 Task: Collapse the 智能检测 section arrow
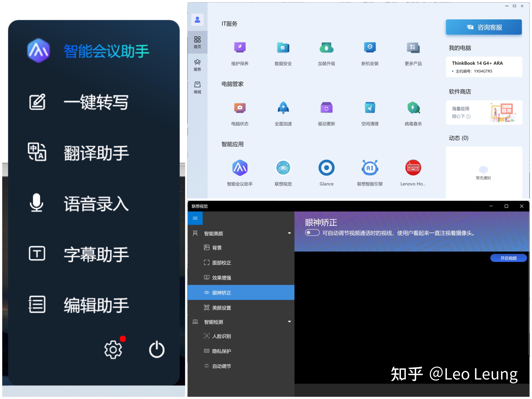(x=289, y=322)
